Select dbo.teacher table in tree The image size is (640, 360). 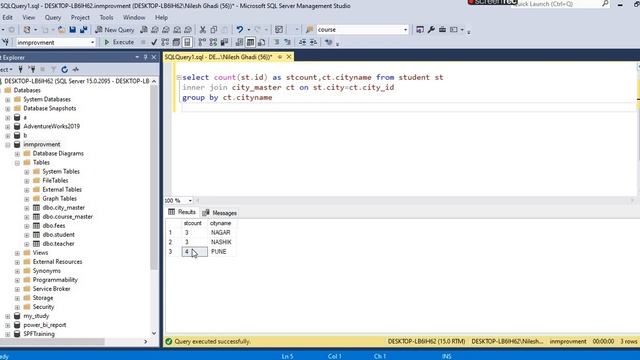(58, 244)
